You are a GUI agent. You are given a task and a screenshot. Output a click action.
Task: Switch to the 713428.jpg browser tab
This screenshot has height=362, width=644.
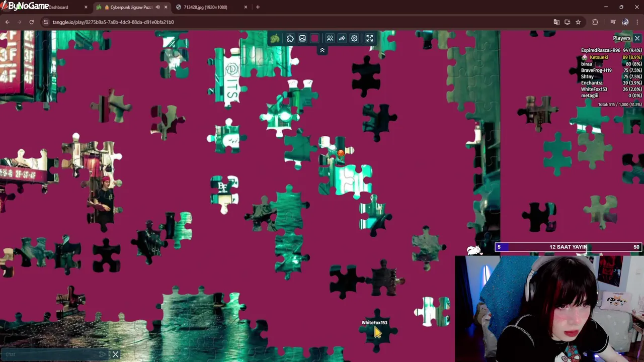pos(205,7)
